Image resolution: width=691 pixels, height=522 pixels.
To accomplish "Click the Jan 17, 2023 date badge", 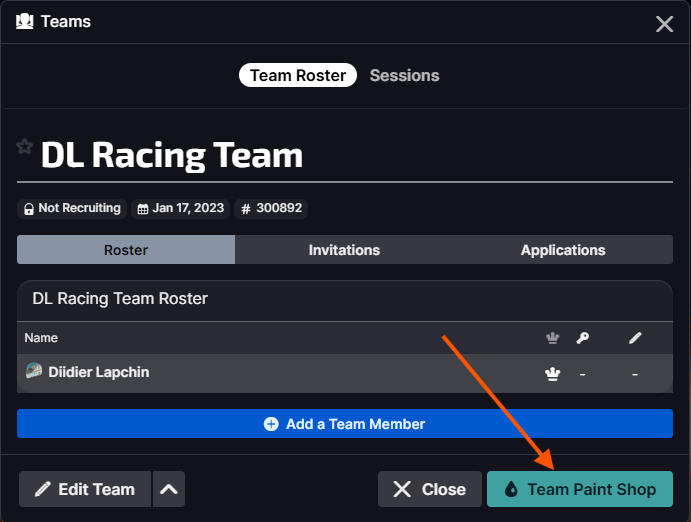I will tap(180, 208).
